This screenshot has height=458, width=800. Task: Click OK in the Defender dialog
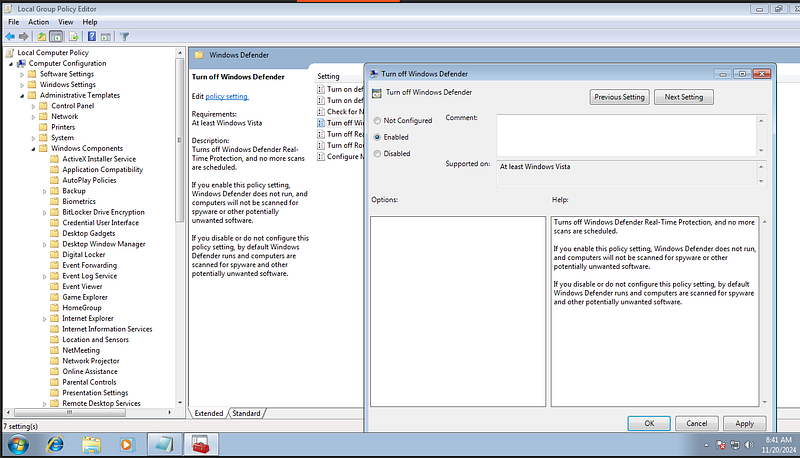tap(649, 423)
